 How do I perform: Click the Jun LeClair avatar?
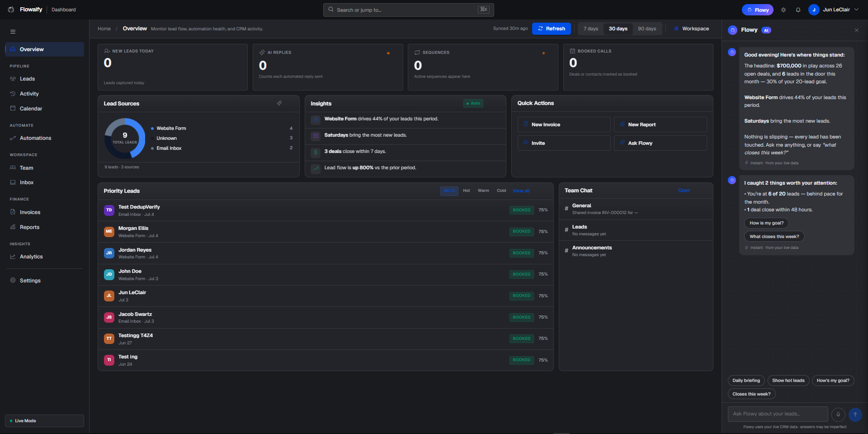(814, 10)
